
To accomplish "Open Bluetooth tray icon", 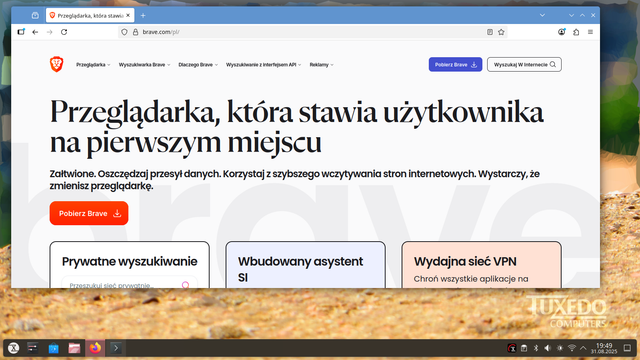I will click(x=536, y=348).
